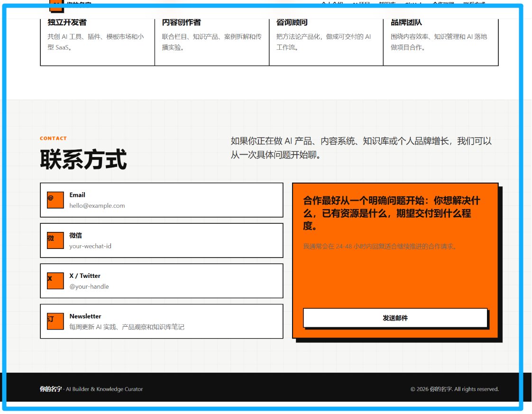Open the hello@example.com email address
This screenshot has height=414, width=532.
click(x=97, y=206)
